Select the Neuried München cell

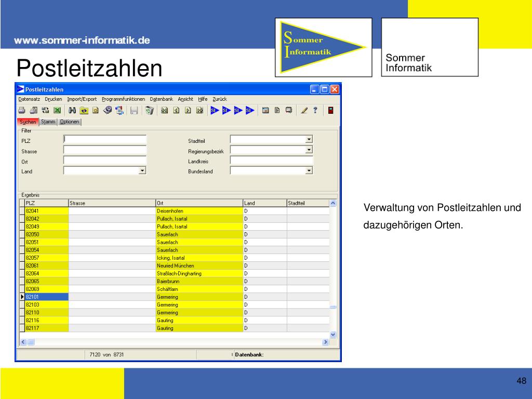point(199,265)
